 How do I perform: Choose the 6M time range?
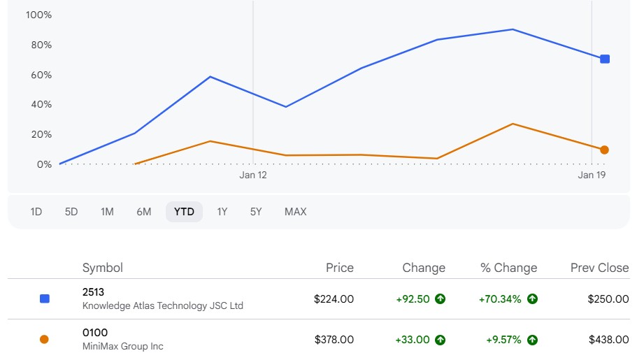pos(144,212)
